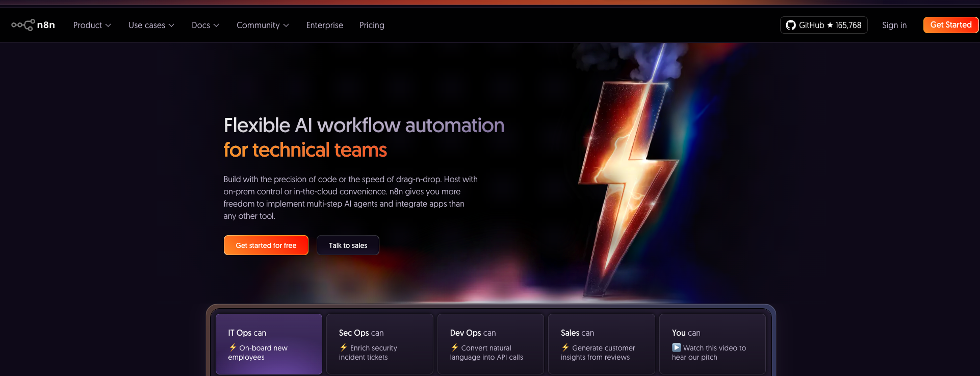Open the GitHub stars button
The width and height of the screenshot is (980, 376).
823,25
